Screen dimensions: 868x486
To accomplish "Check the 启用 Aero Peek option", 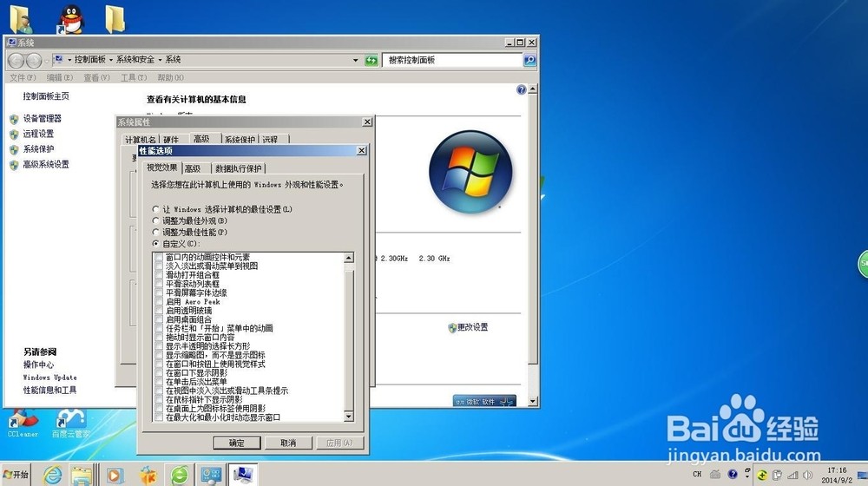I will [x=159, y=302].
